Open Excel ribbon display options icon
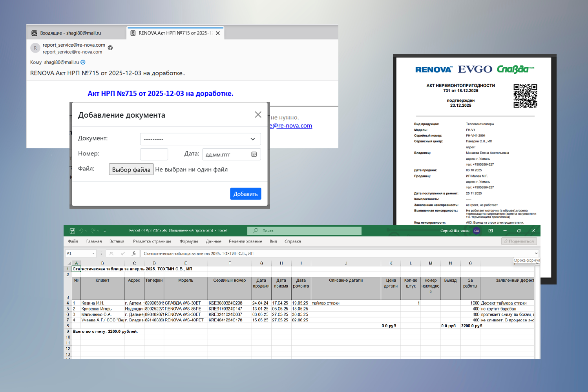This screenshot has width=588, height=392. click(x=491, y=231)
